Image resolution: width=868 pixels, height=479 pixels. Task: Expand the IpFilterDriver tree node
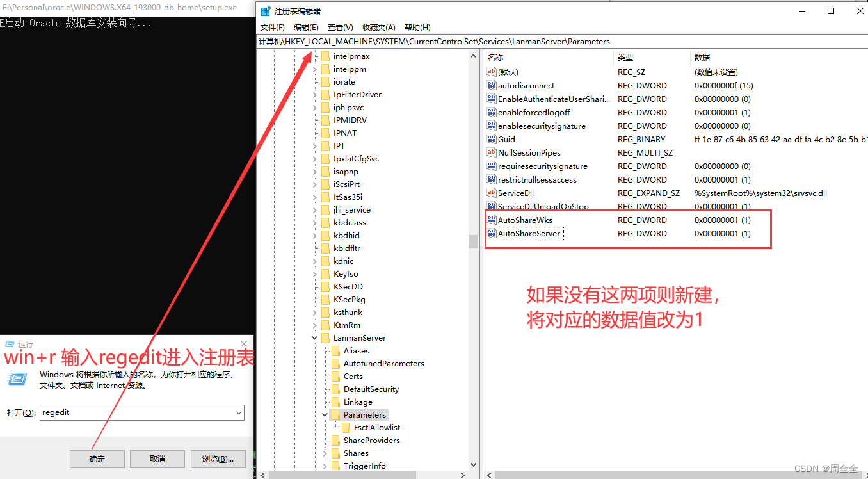(x=314, y=95)
